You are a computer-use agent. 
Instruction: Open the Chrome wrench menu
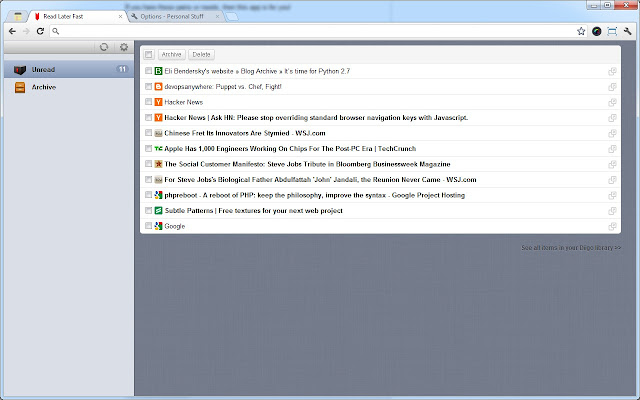pos(627,31)
